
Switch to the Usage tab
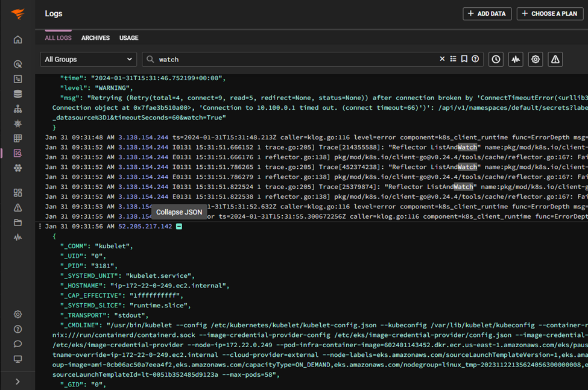click(128, 38)
